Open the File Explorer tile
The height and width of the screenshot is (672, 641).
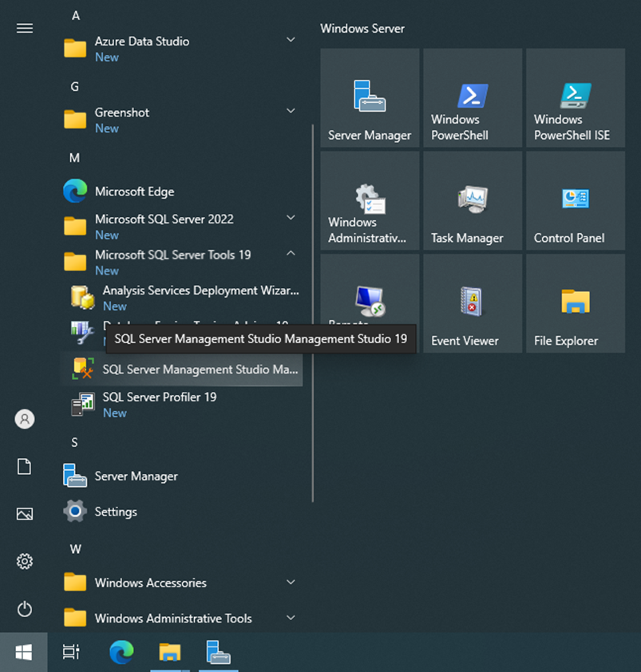[576, 303]
